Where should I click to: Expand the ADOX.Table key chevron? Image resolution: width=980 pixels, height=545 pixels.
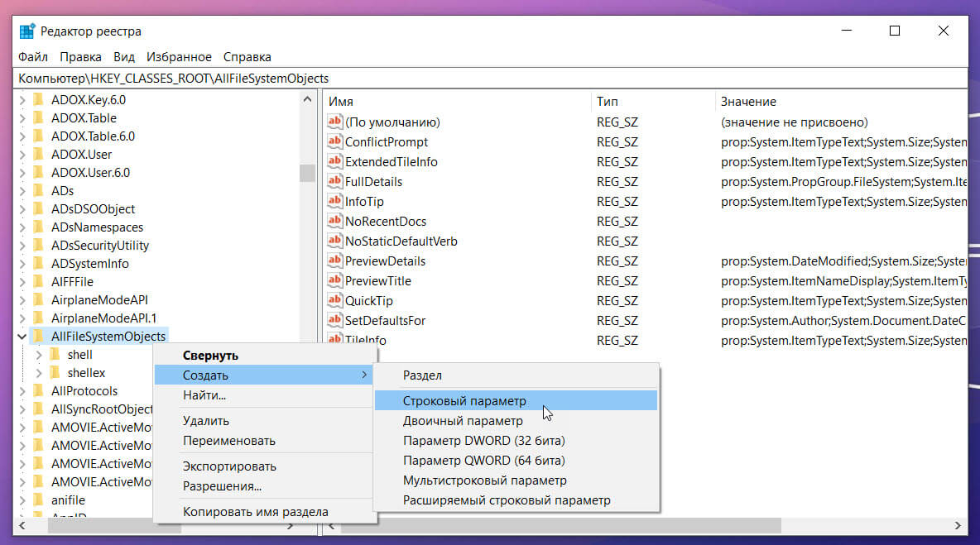point(22,118)
